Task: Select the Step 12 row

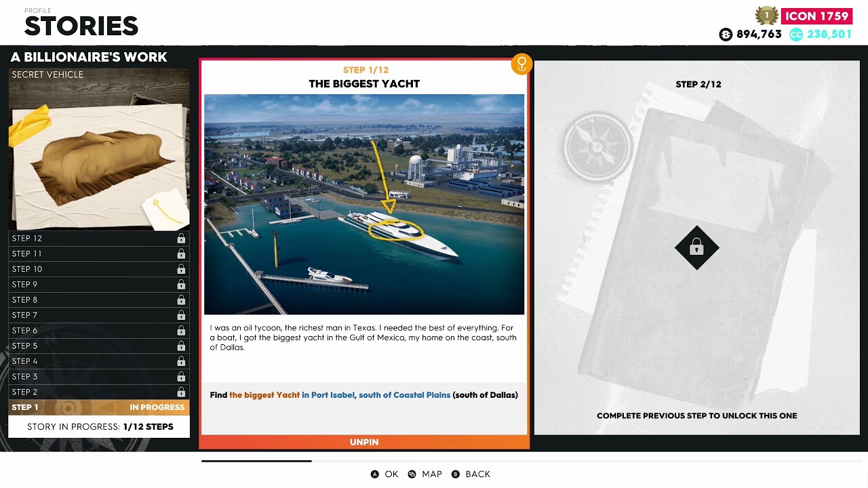Action: pos(99,239)
